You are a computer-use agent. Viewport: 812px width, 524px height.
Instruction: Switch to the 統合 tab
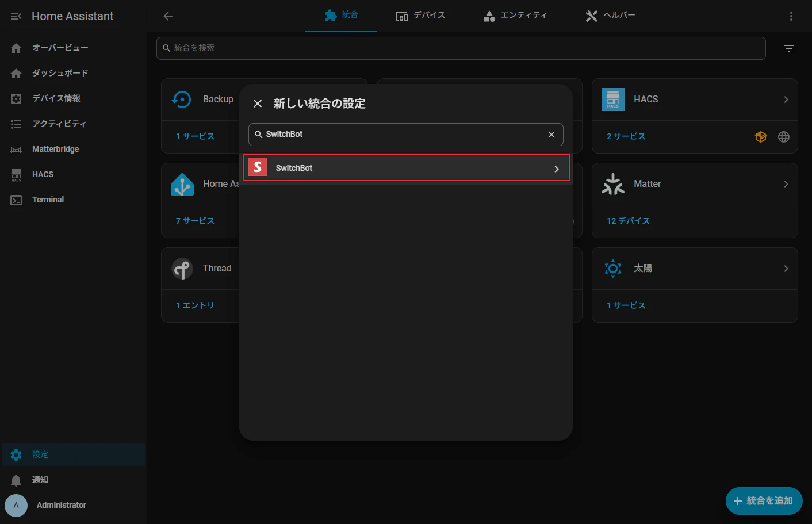[341, 16]
